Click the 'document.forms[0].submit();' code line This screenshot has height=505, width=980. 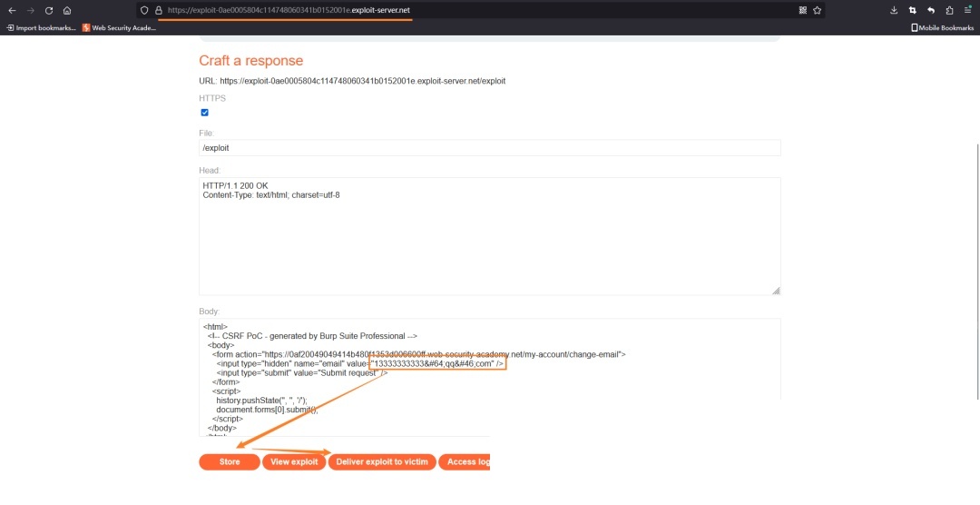(x=267, y=410)
